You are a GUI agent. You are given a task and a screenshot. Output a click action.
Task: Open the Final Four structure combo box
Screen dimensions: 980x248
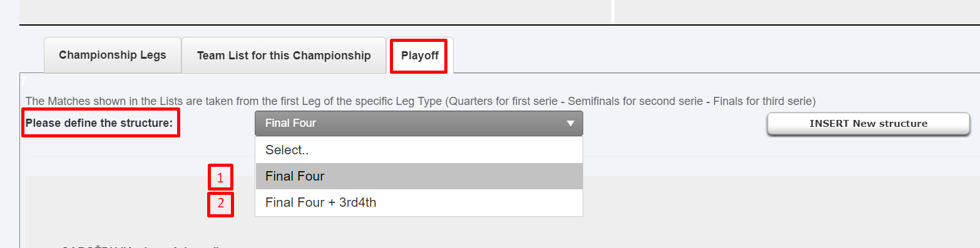[x=419, y=123]
